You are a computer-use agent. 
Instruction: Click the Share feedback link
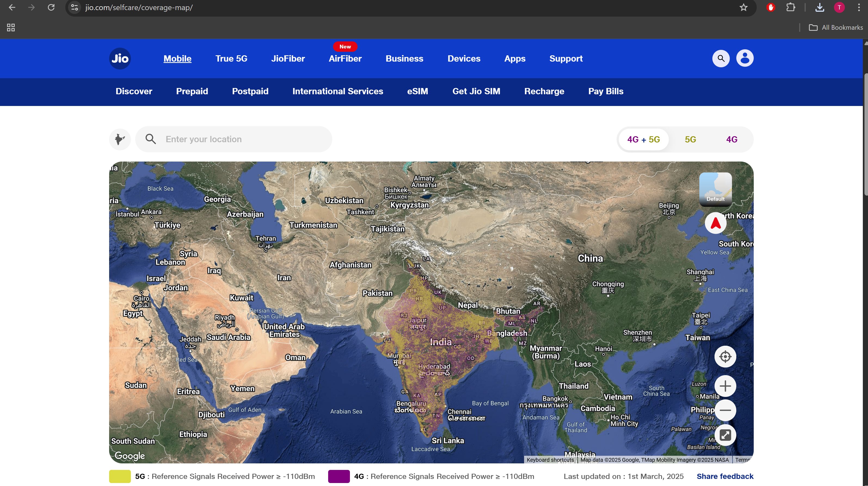(x=725, y=476)
